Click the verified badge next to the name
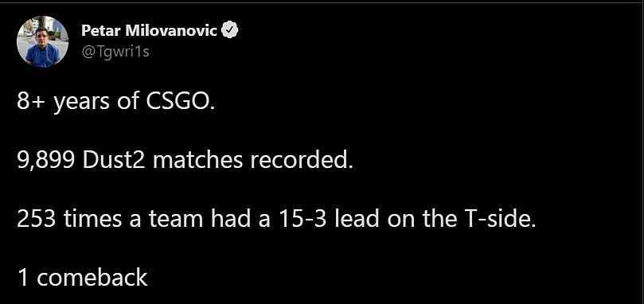This screenshot has width=644, height=304. [230, 30]
